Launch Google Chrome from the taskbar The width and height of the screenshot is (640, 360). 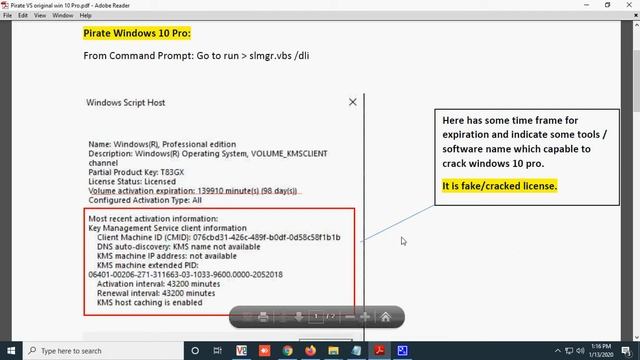click(x=287, y=351)
